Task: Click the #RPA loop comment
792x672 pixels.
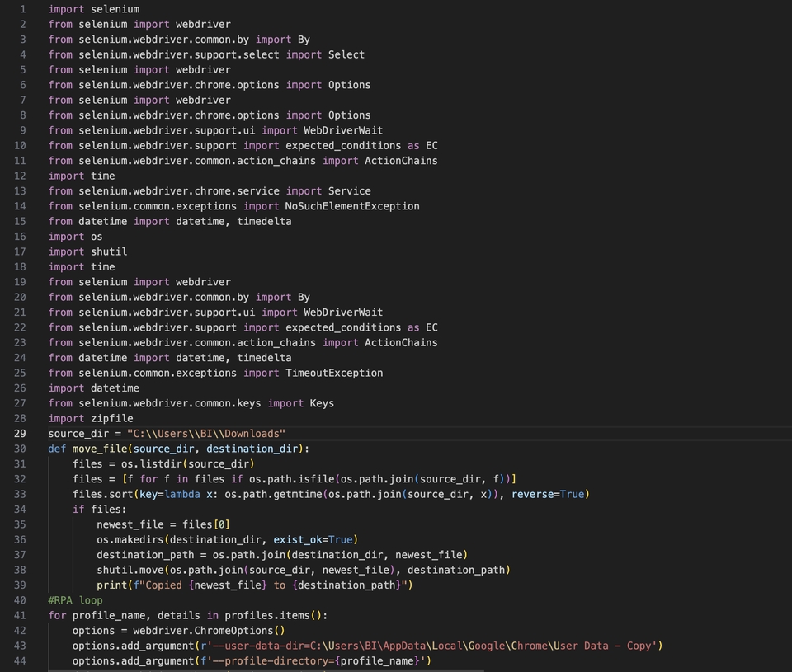Action: 75,600
